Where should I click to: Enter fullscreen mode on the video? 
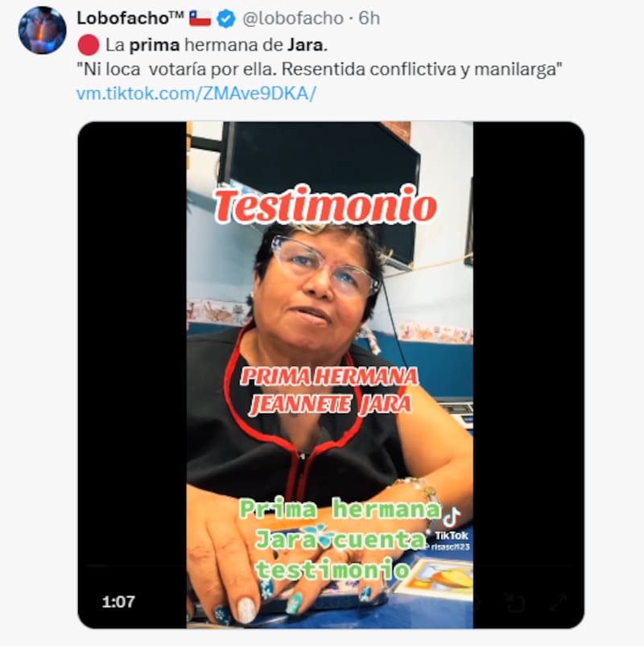558,603
